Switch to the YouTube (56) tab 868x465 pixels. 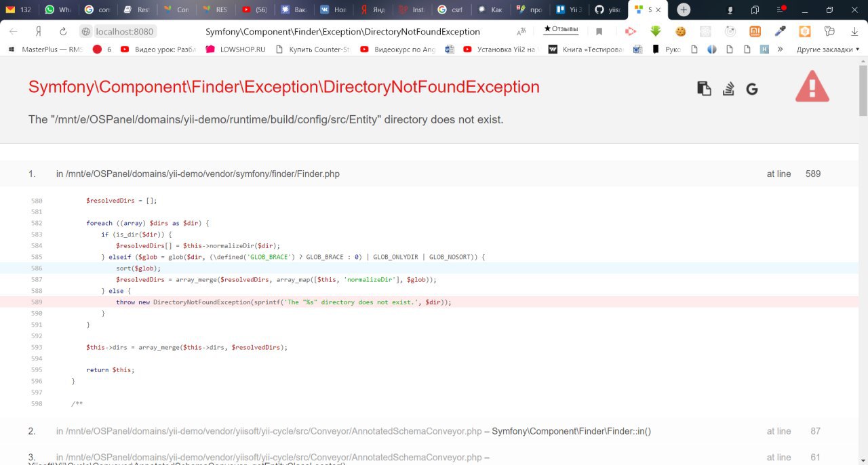pyautogui.click(x=255, y=9)
